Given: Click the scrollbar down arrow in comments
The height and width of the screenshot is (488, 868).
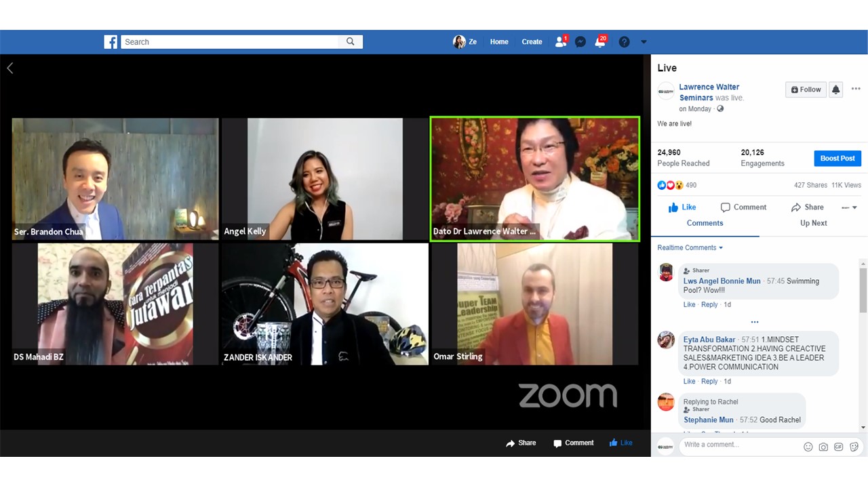Looking at the screenshot, I should pyautogui.click(x=863, y=427).
